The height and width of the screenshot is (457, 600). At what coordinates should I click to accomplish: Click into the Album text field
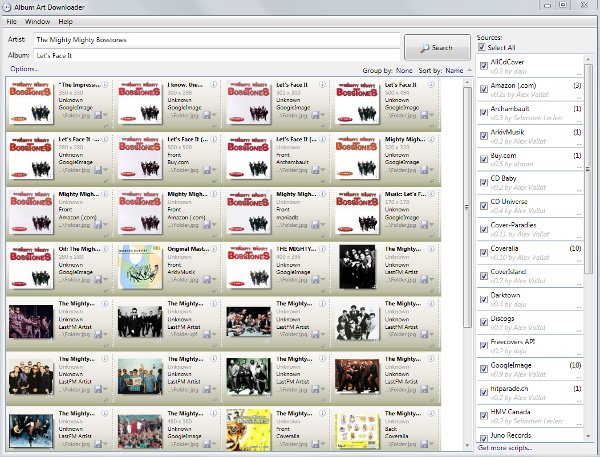[x=217, y=55]
